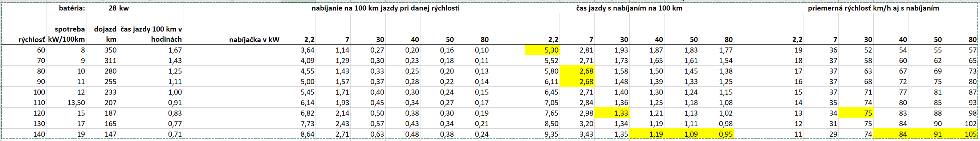Select the total time cell 8,50
Image resolution: width=980 pixels, height=141 pixels.
pyautogui.click(x=542, y=124)
